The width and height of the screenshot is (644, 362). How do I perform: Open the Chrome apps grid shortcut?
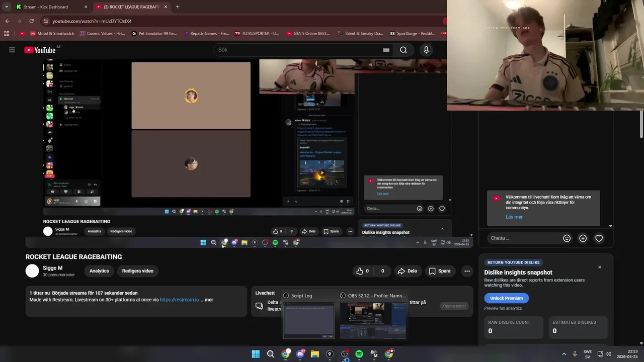[7, 34]
